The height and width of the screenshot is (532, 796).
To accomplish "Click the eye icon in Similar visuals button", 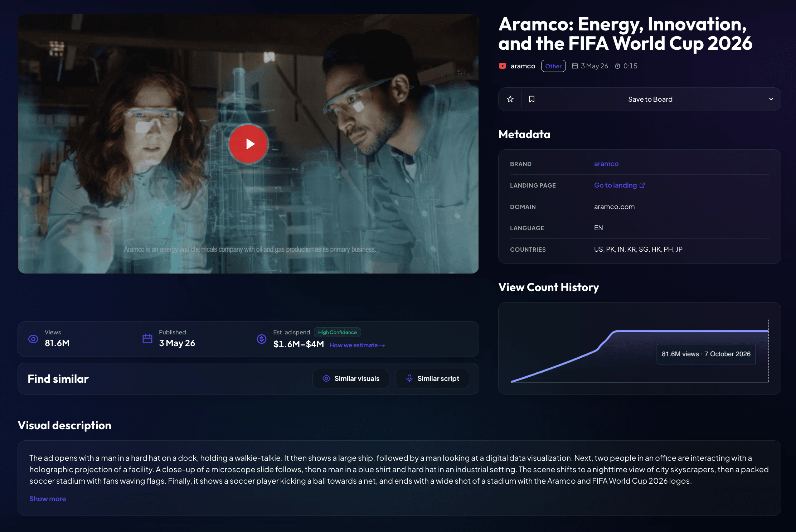I will (326, 378).
